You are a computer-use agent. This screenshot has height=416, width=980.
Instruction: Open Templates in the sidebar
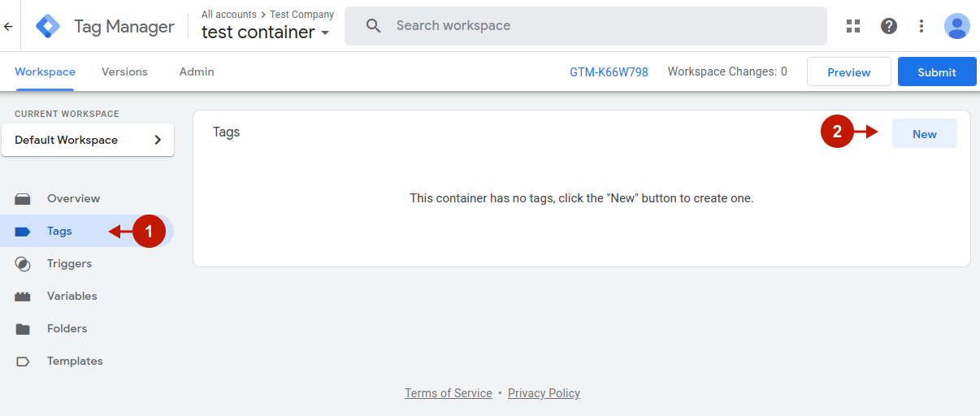click(87, 361)
